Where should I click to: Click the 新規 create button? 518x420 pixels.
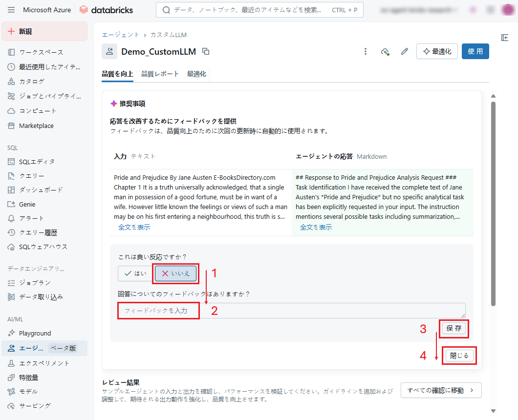tap(44, 32)
